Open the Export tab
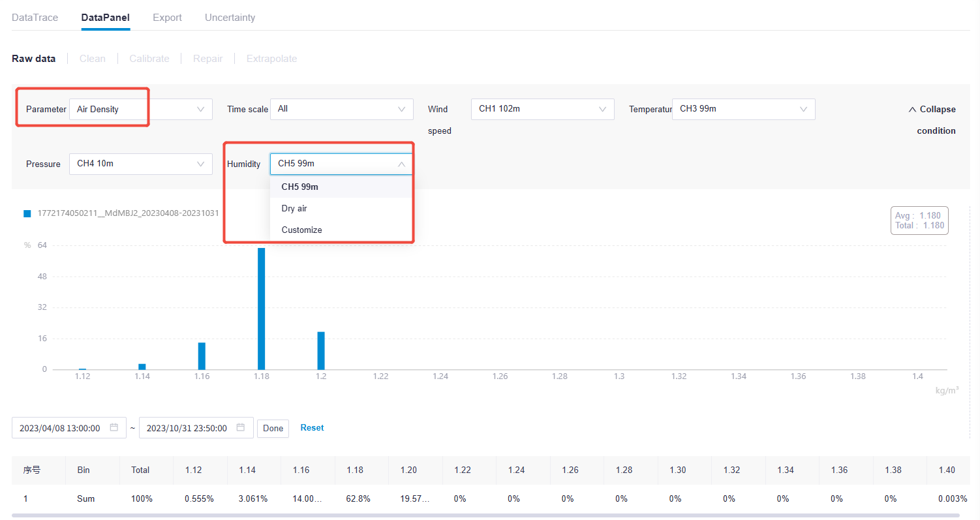The image size is (980, 520). coord(167,18)
